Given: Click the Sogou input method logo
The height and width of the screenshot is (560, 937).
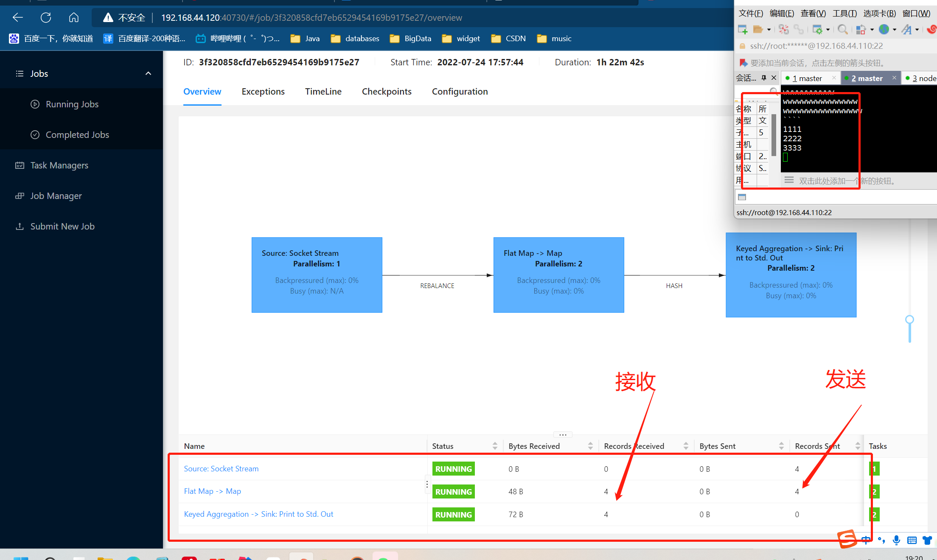Looking at the screenshot, I should click(x=847, y=539).
